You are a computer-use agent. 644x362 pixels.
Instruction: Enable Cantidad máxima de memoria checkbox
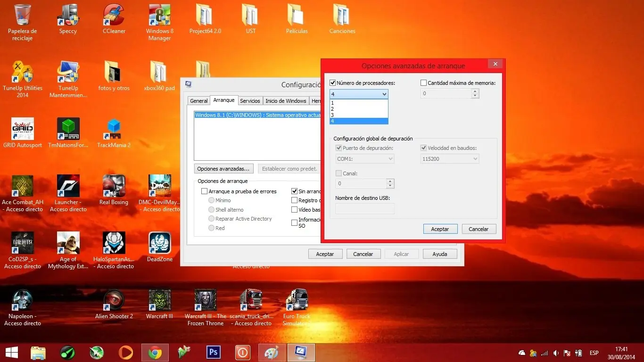pos(423,83)
